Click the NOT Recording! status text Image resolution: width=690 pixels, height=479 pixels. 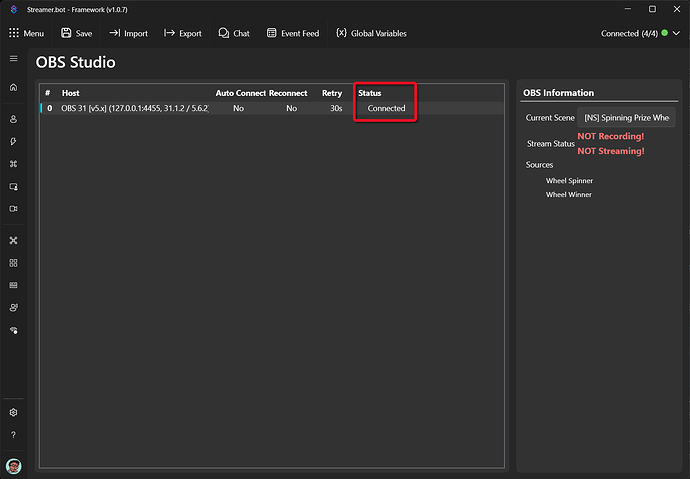(611, 136)
